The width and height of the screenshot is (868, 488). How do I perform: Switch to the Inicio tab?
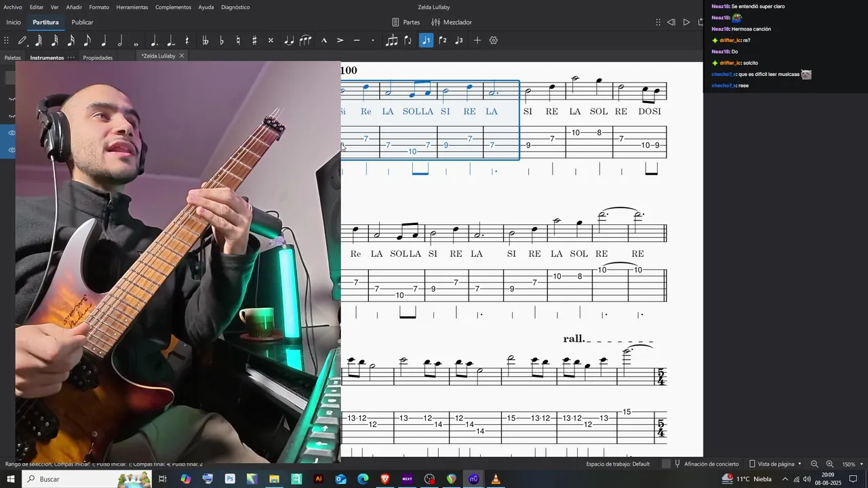14,22
